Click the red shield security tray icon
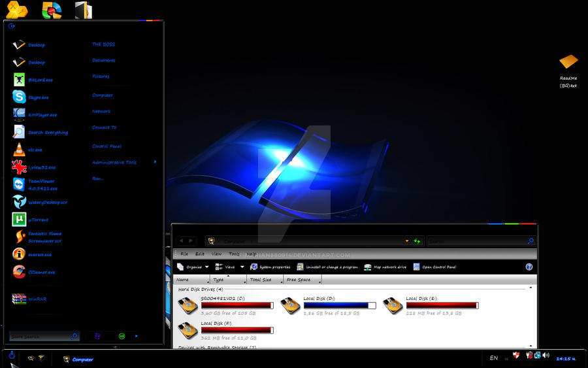 [516, 355]
